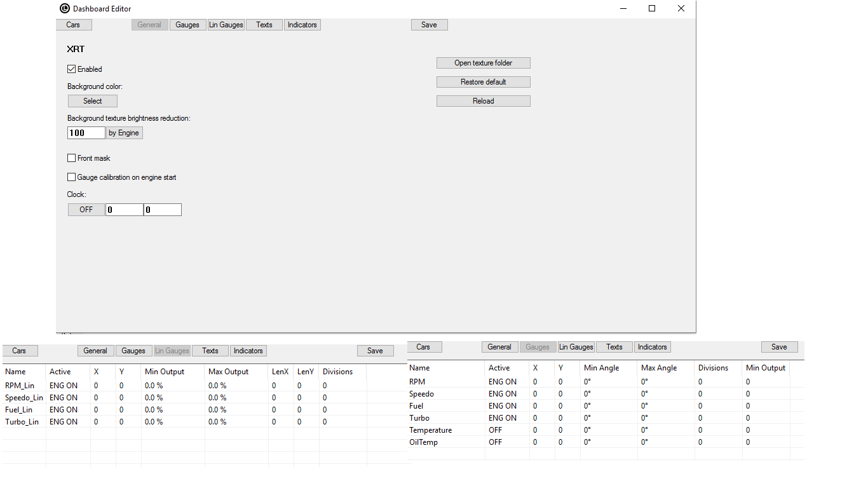868x488 pixels.
Task: Select the Turbo_Lin row name
Action: 22,422
